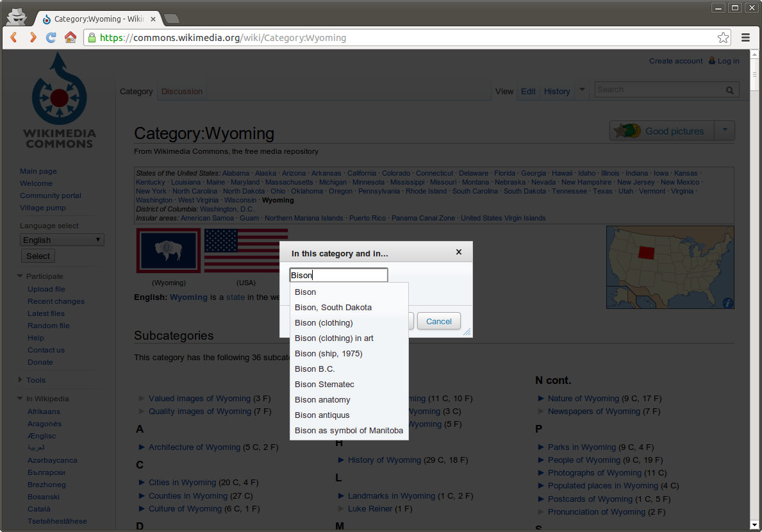762x532 pixels.
Task: Click the page scrollbar down arrow
Action: coord(754,525)
